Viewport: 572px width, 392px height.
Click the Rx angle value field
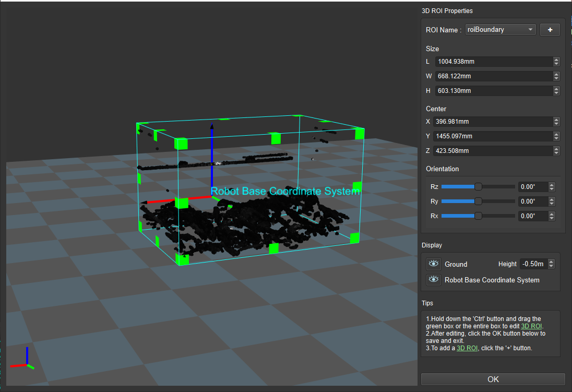[x=533, y=216]
